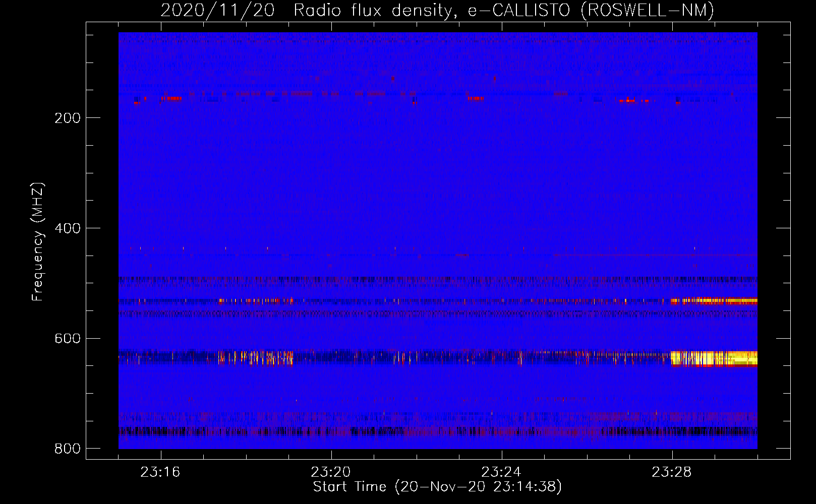Click the 600 frequency tick label

(68, 338)
